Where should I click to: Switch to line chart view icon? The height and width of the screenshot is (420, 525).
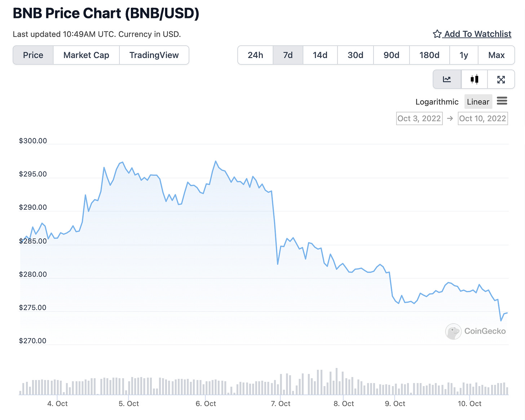(x=447, y=79)
